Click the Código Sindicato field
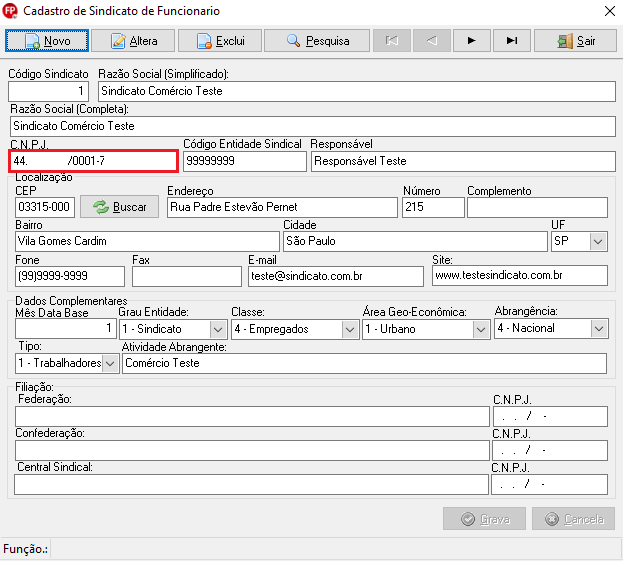 pos(48,91)
